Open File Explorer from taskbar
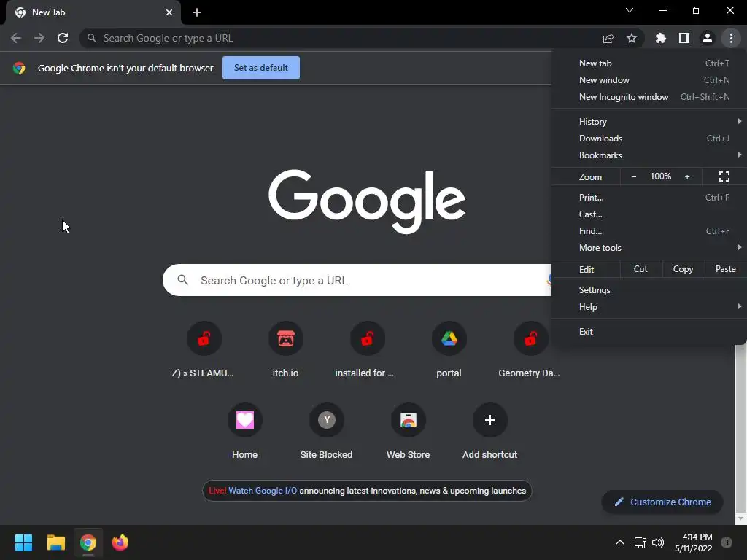 [x=55, y=542]
